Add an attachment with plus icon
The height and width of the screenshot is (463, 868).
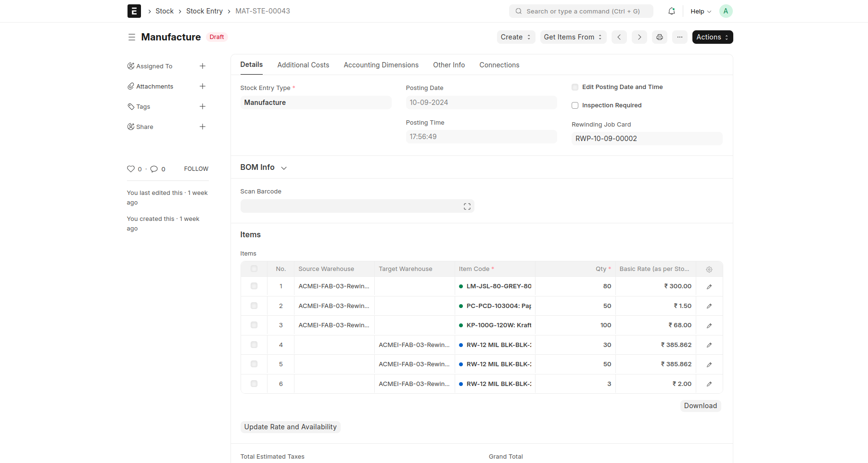(x=202, y=87)
